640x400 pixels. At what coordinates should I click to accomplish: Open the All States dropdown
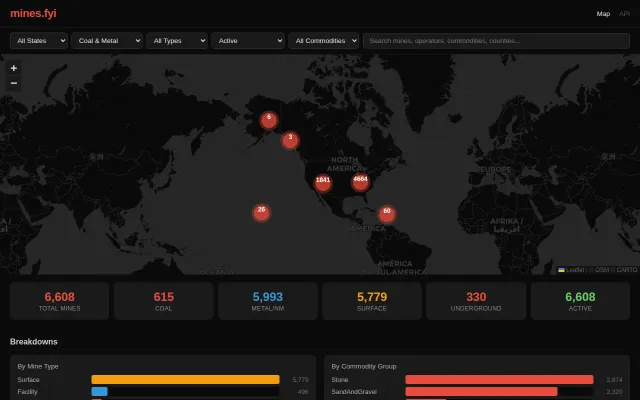tap(39, 41)
